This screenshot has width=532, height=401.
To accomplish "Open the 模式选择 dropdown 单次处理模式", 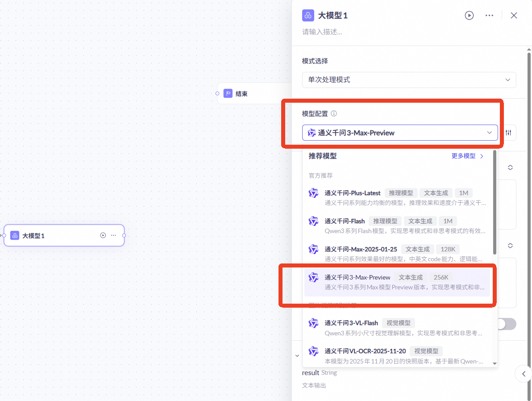I will pyautogui.click(x=409, y=80).
